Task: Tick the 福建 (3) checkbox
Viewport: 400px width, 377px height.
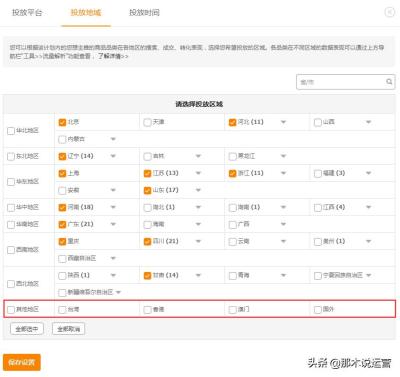Action: [318, 173]
